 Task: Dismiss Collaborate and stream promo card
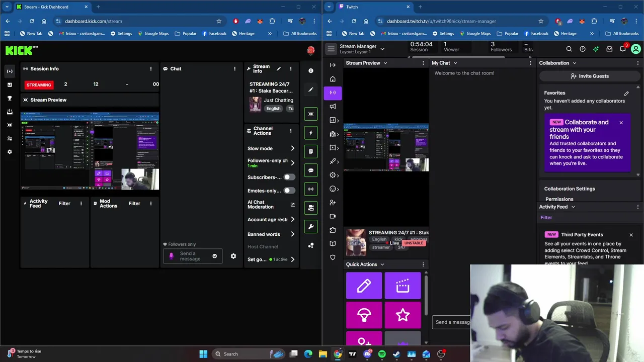point(621,123)
